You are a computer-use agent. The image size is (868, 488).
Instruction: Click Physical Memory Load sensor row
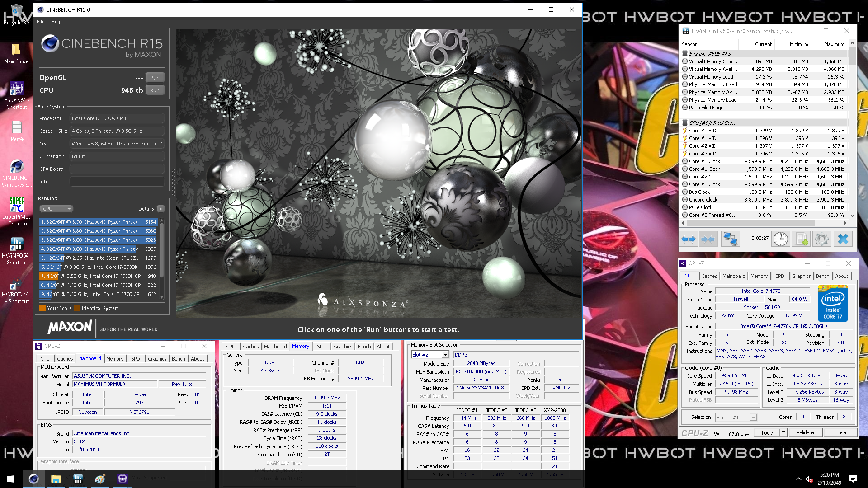[764, 100]
